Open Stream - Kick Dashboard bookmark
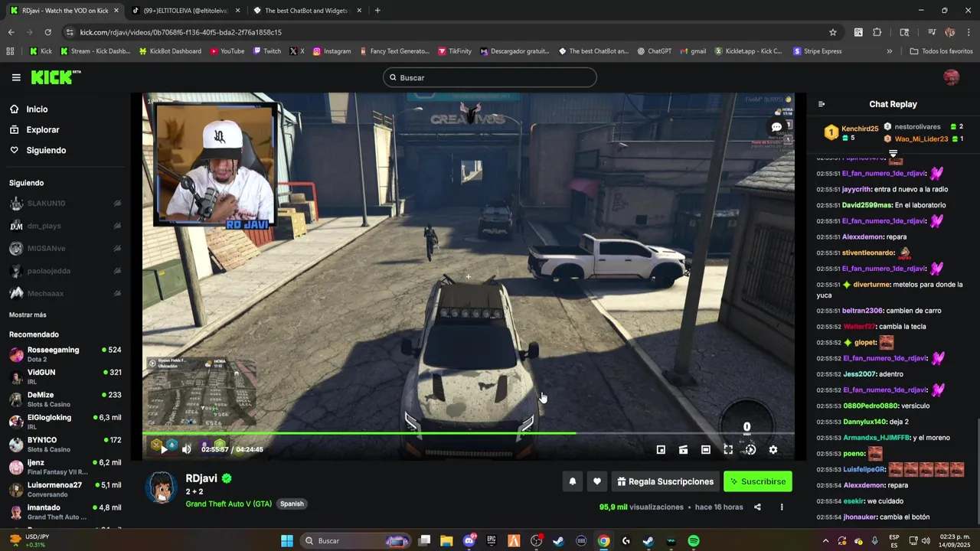980x551 pixels. (x=94, y=51)
